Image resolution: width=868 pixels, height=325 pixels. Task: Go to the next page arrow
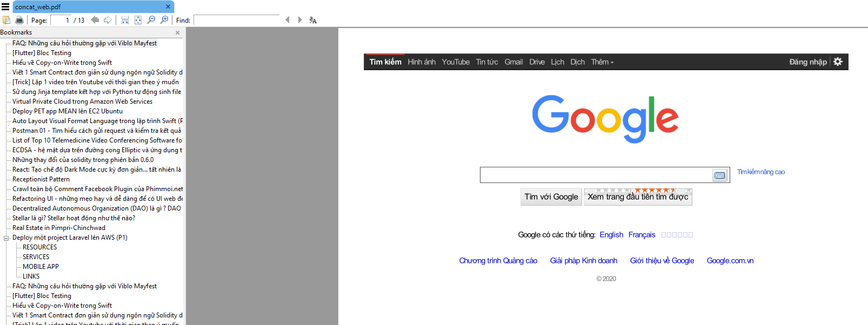click(108, 20)
